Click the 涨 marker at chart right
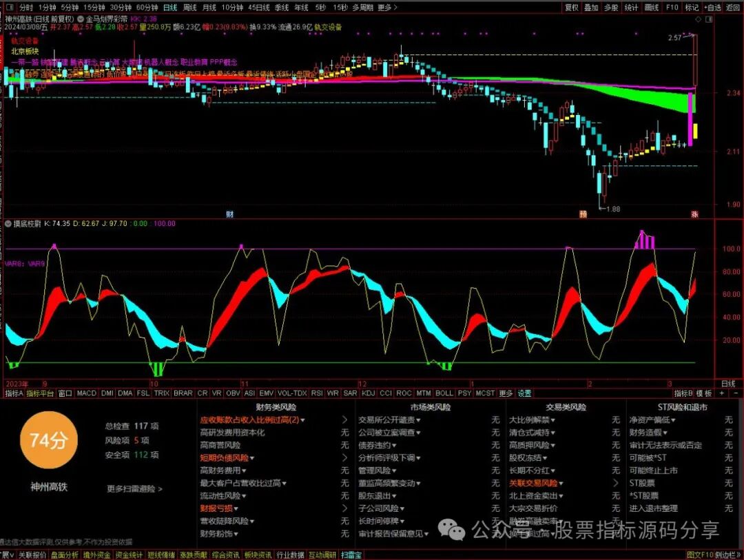This screenshot has height=560, width=744. pos(694,214)
